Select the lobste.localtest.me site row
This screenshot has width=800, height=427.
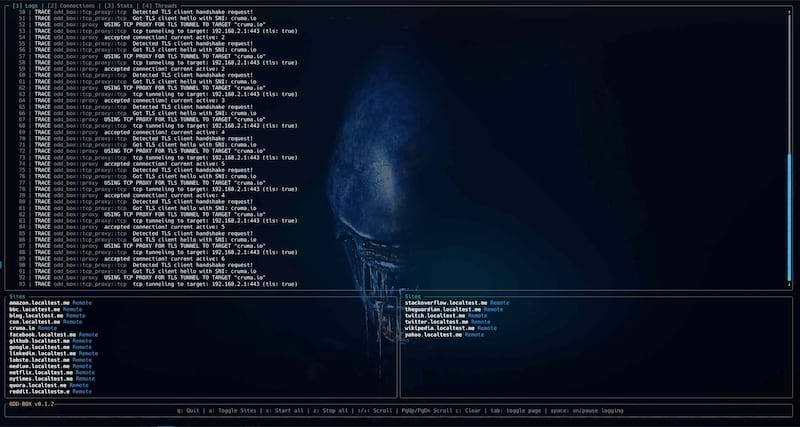click(50, 360)
